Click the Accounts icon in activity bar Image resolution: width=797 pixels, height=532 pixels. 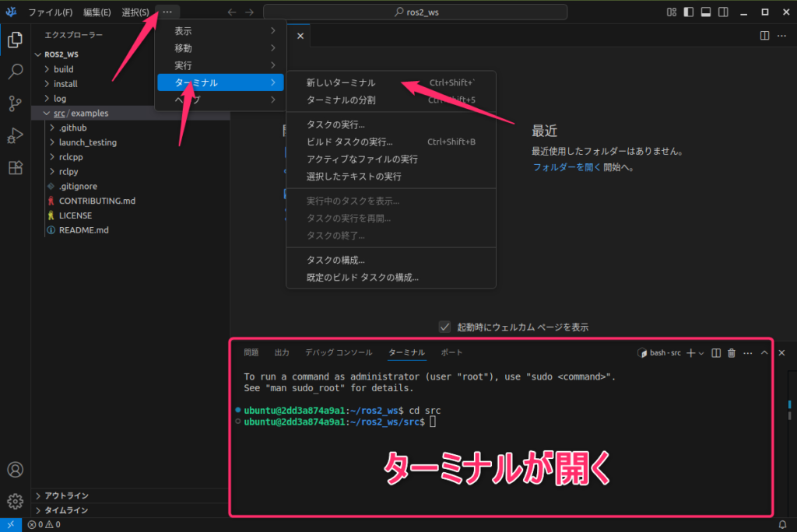point(15,470)
